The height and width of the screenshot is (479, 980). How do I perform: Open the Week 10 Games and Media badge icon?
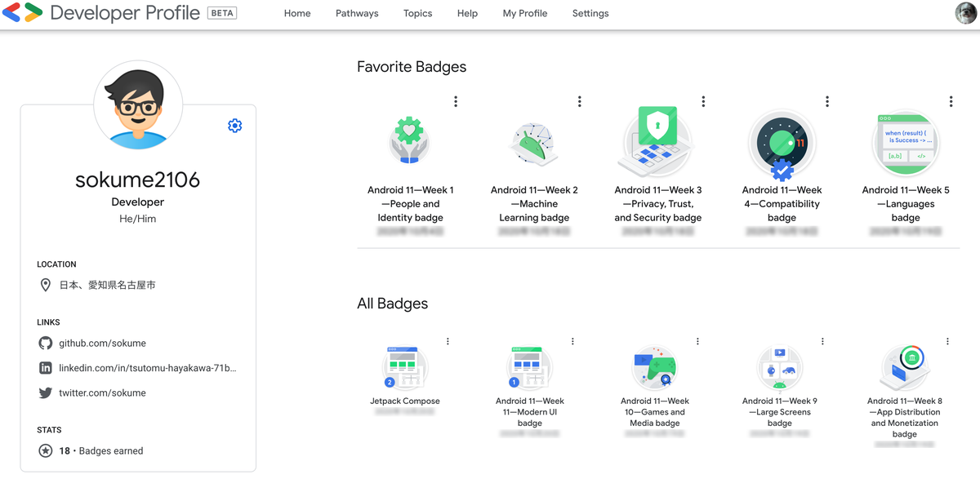pos(654,367)
